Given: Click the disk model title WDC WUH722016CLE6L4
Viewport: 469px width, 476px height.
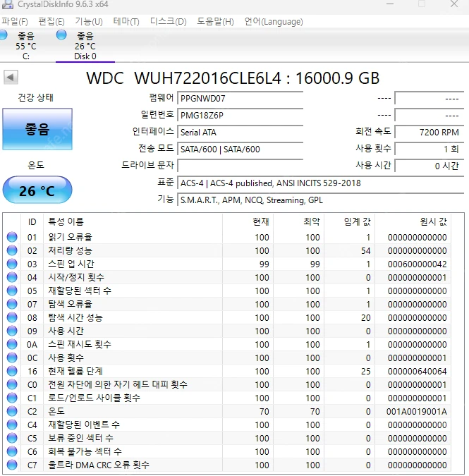Looking at the screenshot, I should (x=183, y=78).
